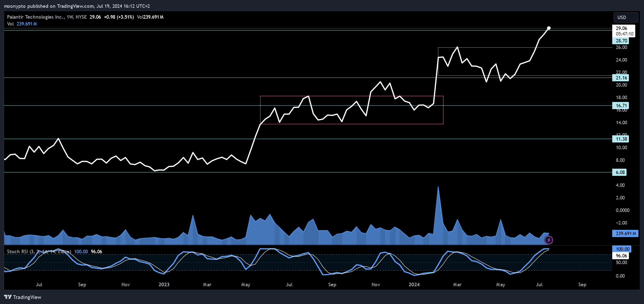Viewport: 644px width, 304px height.
Task: Click the 6.08 price level label
Action: point(620,172)
